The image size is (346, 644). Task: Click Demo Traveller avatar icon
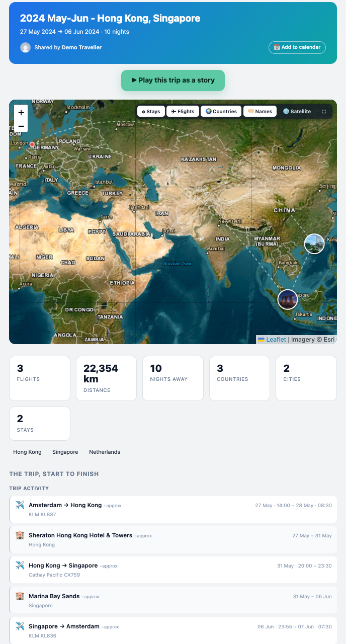tap(25, 47)
